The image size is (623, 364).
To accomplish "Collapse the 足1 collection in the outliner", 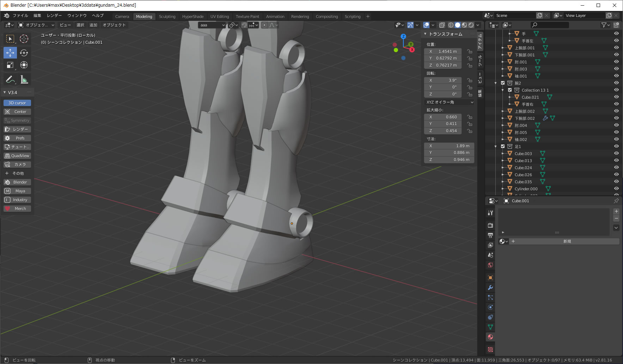I will click(496, 146).
